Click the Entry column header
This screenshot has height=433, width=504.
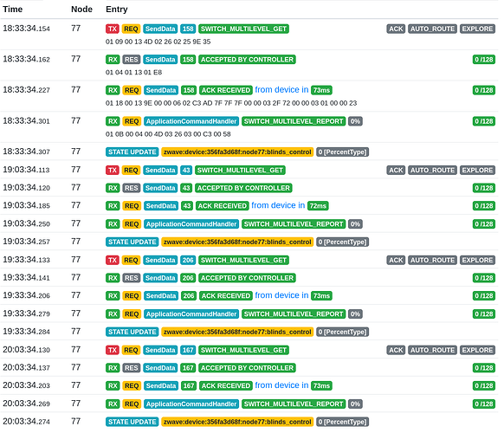pyautogui.click(x=117, y=10)
